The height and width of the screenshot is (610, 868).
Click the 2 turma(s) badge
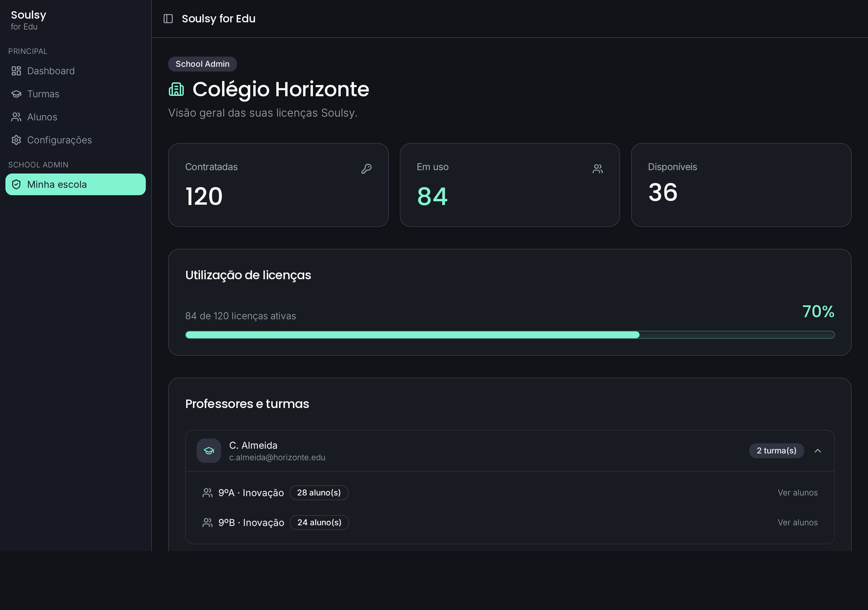[x=776, y=450]
